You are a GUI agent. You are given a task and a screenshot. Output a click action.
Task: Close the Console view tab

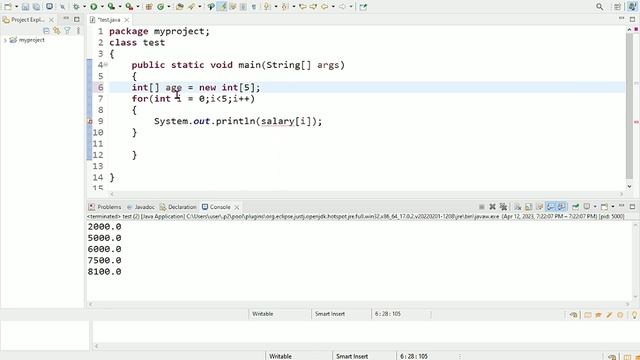click(237, 207)
